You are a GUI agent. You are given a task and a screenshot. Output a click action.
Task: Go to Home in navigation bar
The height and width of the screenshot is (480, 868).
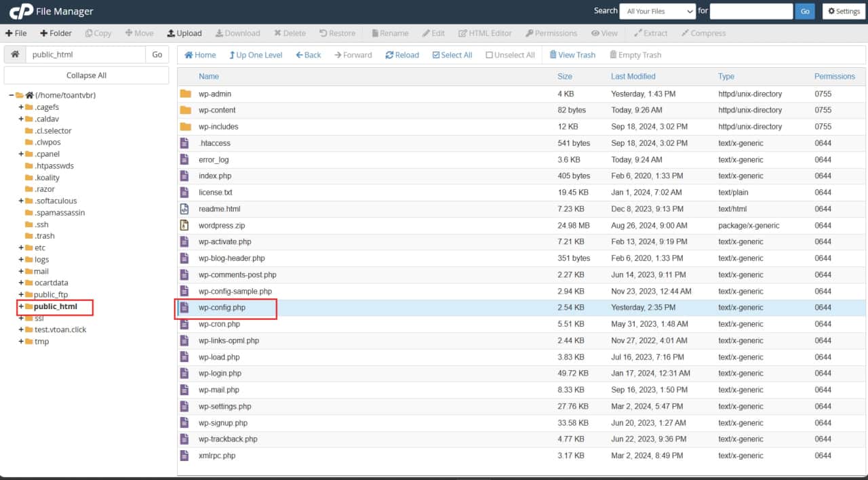point(200,55)
